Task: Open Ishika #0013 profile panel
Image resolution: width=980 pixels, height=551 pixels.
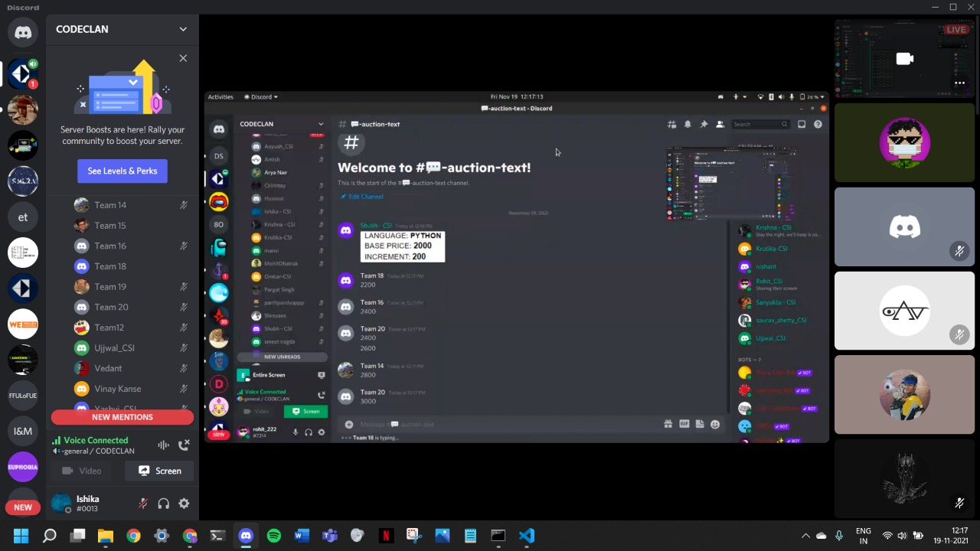Action: [x=87, y=504]
